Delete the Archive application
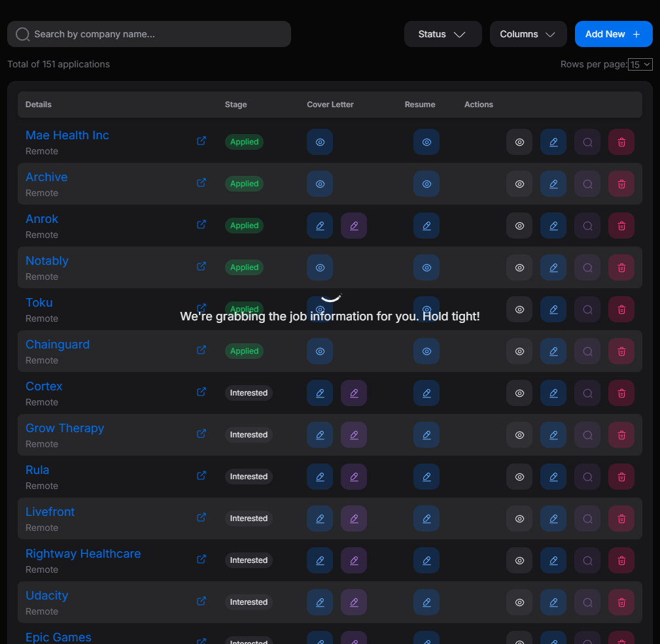The width and height of the screenshot is (660, 644). pyautogui.click(x=621, y=184)
